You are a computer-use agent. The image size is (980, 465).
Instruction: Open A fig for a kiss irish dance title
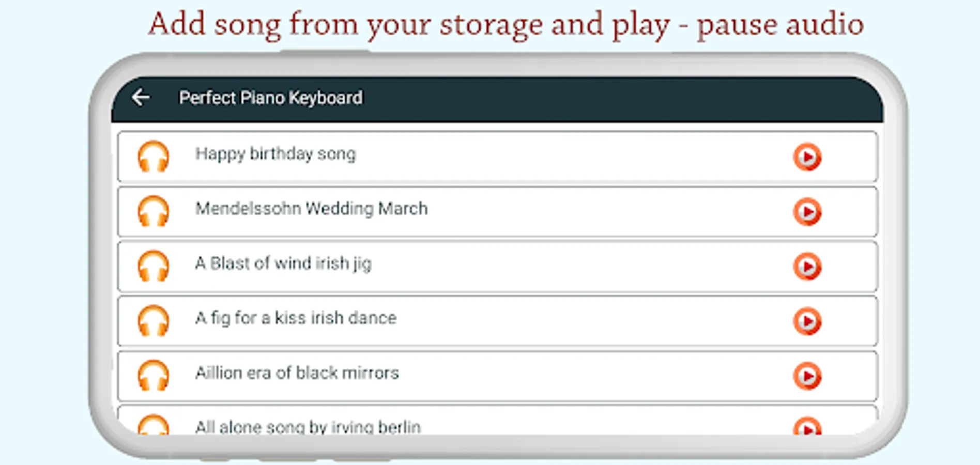[x=296, y=318]
